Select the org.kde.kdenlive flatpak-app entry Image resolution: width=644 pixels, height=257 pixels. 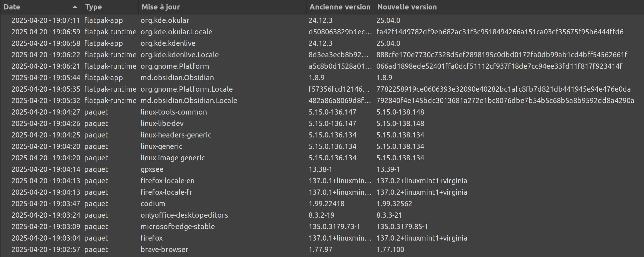point(168,44)
